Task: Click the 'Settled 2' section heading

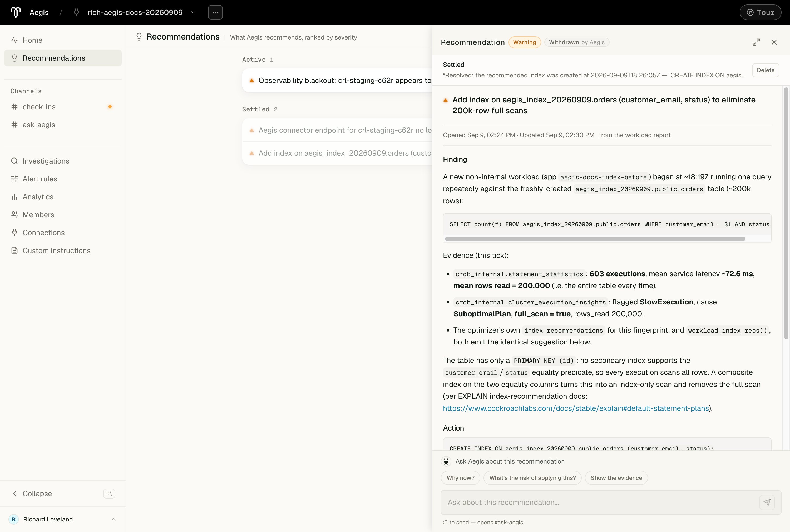Action: coord(259,109)
